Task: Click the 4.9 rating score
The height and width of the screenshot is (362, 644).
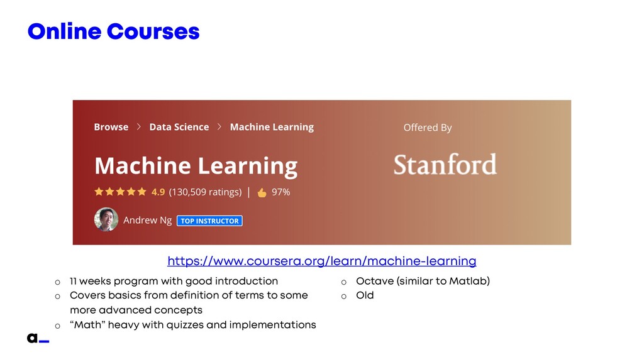Action: click(158, 192)
